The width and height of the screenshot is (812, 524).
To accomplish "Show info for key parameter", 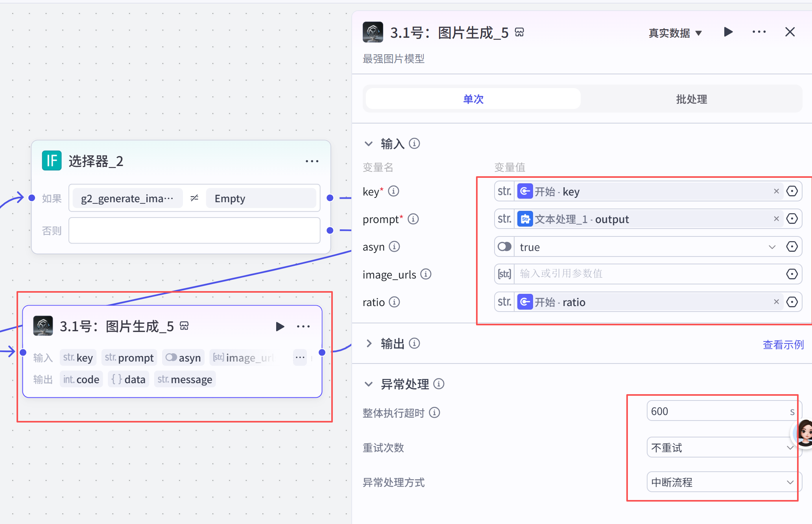I will (393, 191).
